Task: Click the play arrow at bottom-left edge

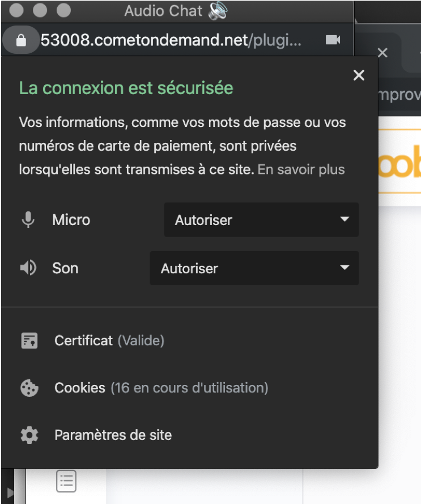Action: pyautogui.click(x=10, y=493)
